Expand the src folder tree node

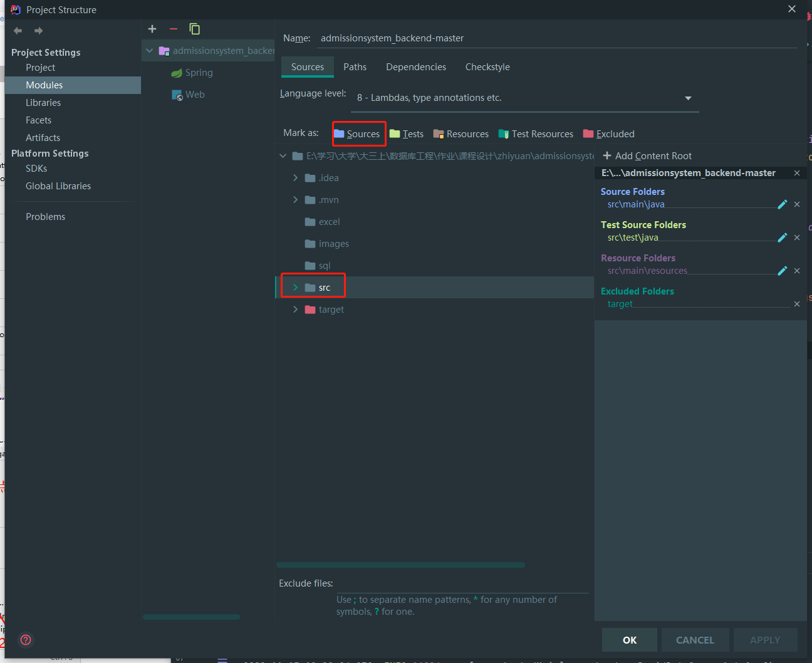(x=295, y=288)
